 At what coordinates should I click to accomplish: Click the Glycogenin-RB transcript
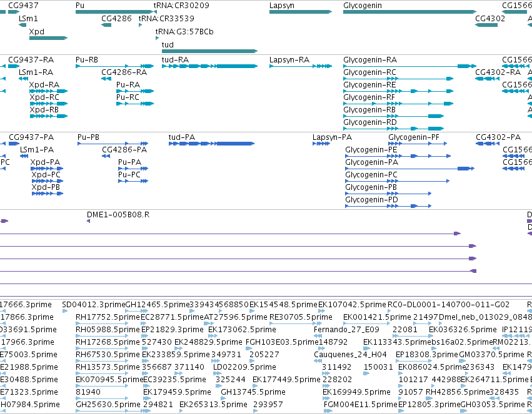(394, 116)
